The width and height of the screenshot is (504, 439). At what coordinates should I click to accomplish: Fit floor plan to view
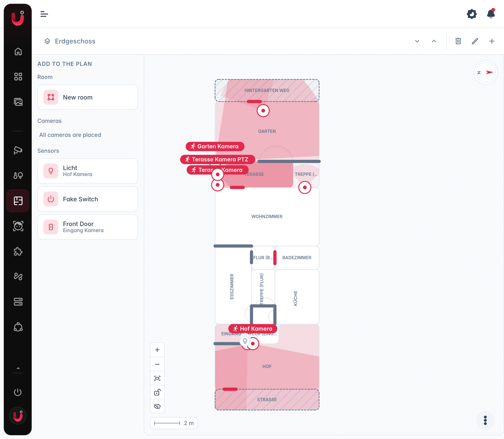[x=157, y=378]
